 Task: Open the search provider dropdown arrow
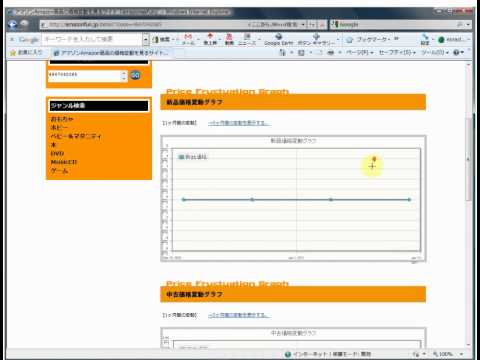point(468,25)
